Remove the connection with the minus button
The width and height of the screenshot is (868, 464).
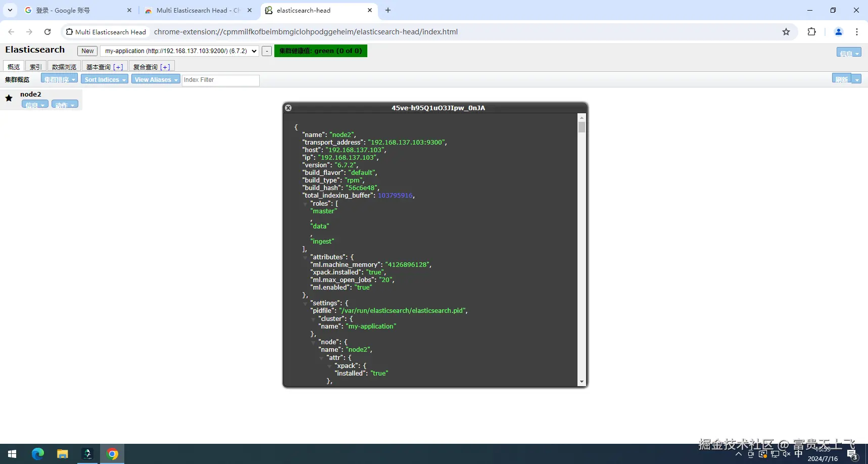pyautogui.click(x=267, y=51)
